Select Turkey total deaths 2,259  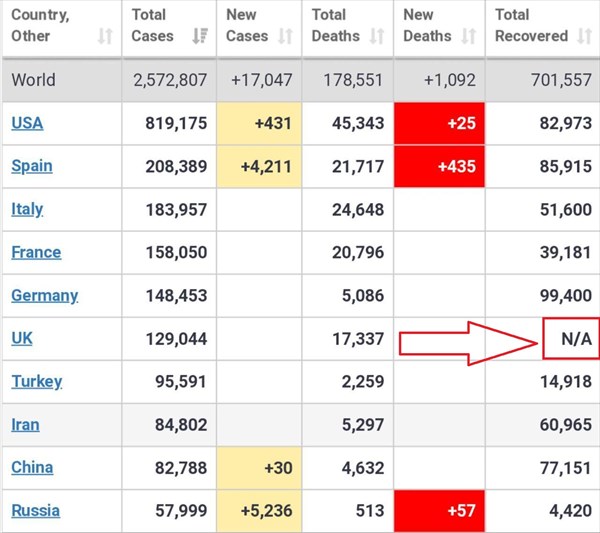pyautogui.click(x=363, y=382)
